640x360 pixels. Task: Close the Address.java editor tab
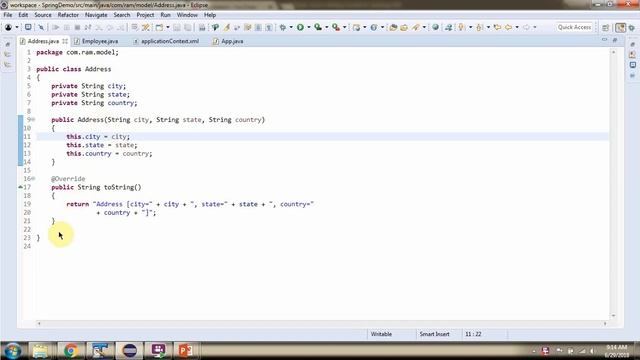65,41
